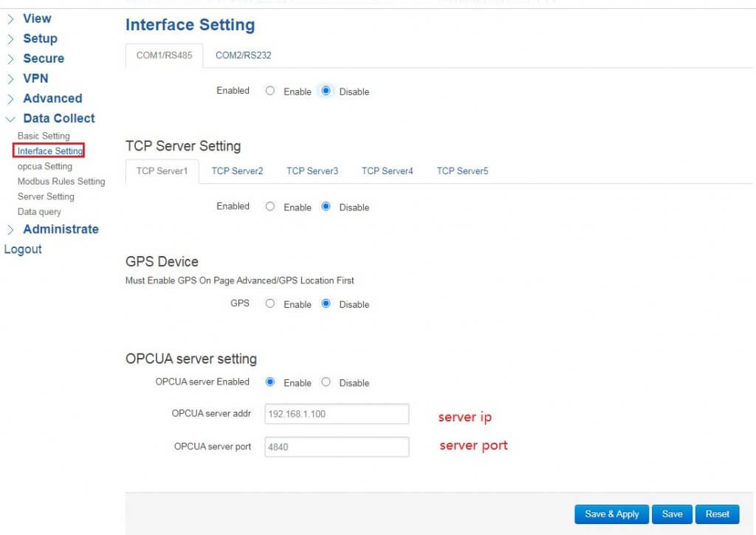Select the TCP Server5 tab

462,170
